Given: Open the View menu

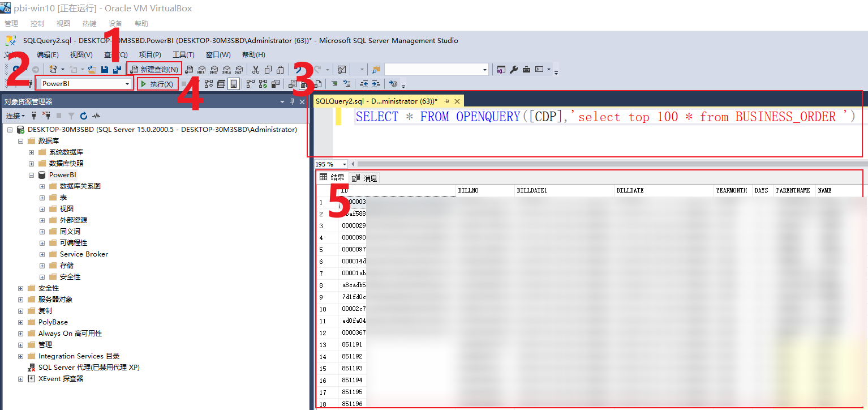Looking at the screenshot, I should coord(81,55).
